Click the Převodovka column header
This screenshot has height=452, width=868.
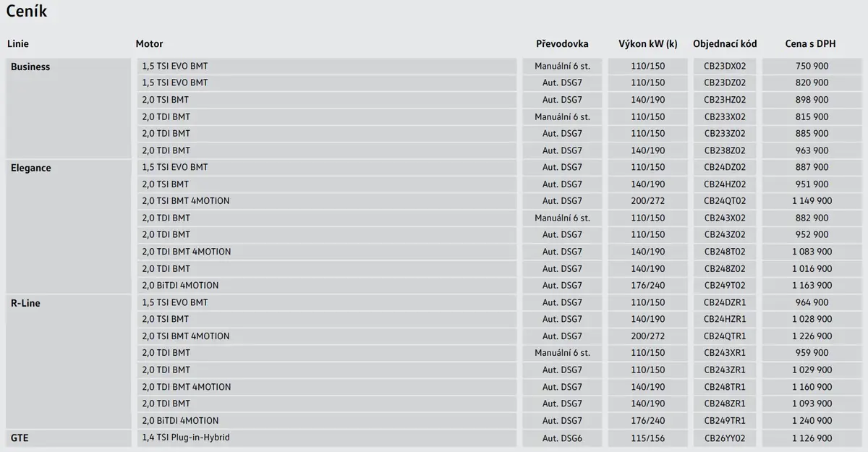562,44
